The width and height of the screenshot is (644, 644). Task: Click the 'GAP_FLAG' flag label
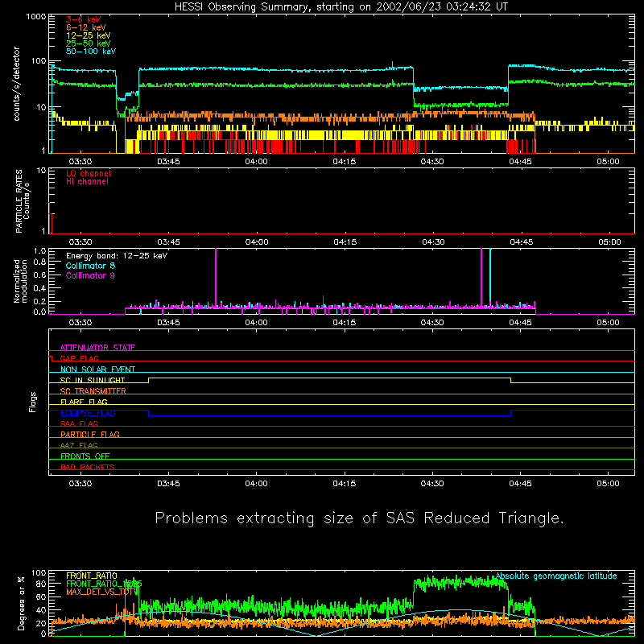tap(79, 358)
